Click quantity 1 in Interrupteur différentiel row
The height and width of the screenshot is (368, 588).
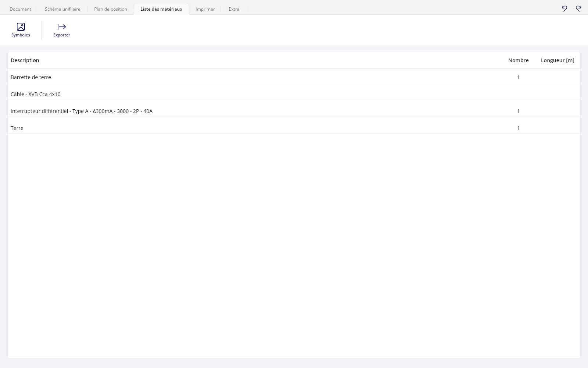point(518,111)
